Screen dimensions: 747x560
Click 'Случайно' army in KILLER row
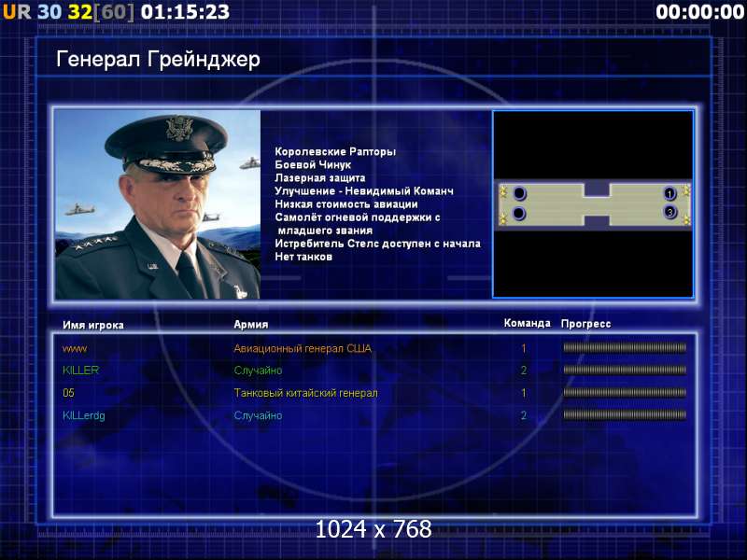tap(258, 371)
